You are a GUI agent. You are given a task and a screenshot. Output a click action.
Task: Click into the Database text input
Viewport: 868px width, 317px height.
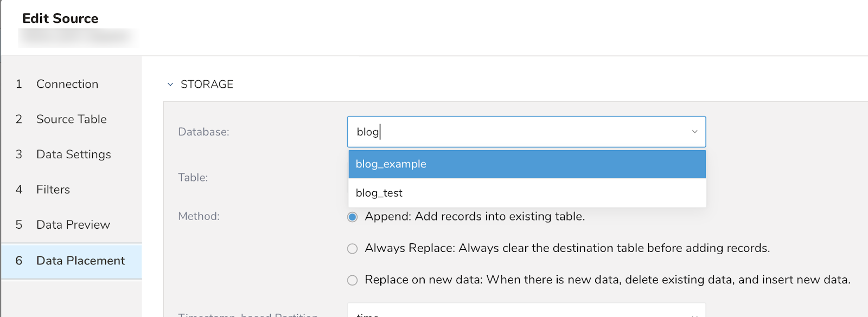click(x=515, y=132)
